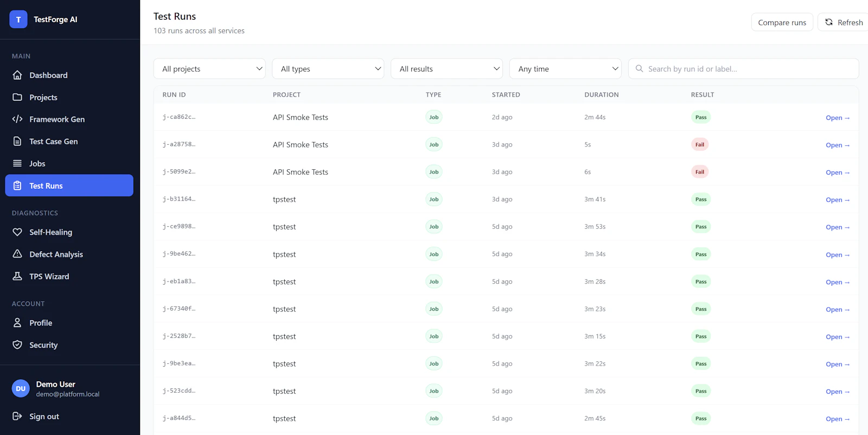Click the Test Runs clipboard icon
Viewport: 868px width, 435px height.
coord(17,185)
